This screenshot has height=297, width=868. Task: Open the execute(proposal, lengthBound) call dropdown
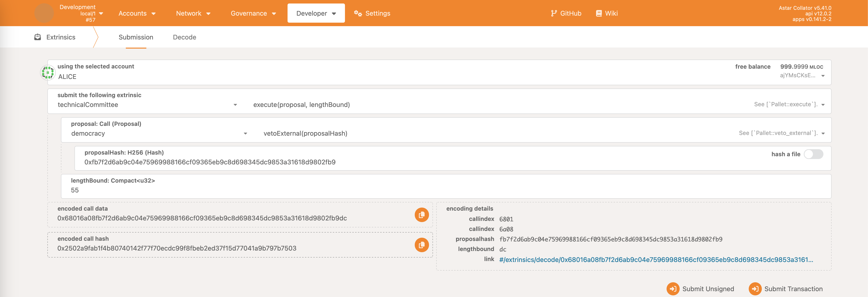[823, 105]
